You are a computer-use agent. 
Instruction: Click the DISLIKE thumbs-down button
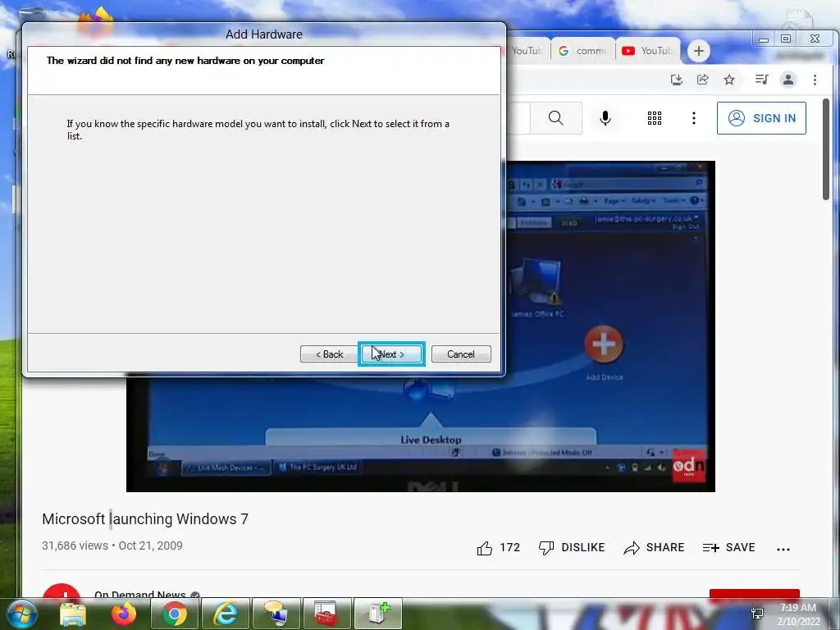point(572,547)
